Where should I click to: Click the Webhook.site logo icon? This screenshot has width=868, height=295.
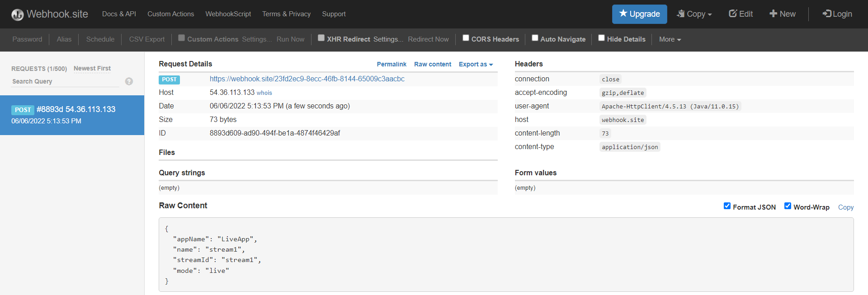point(18,14)
